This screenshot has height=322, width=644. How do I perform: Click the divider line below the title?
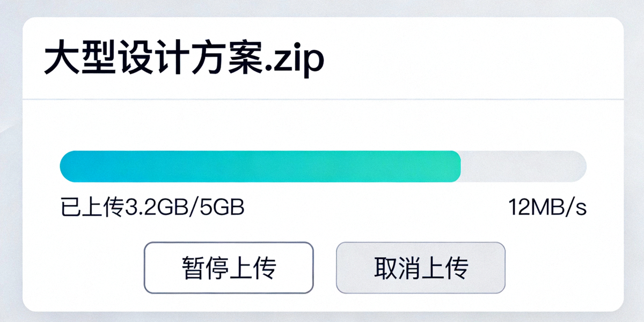[322, 99]
